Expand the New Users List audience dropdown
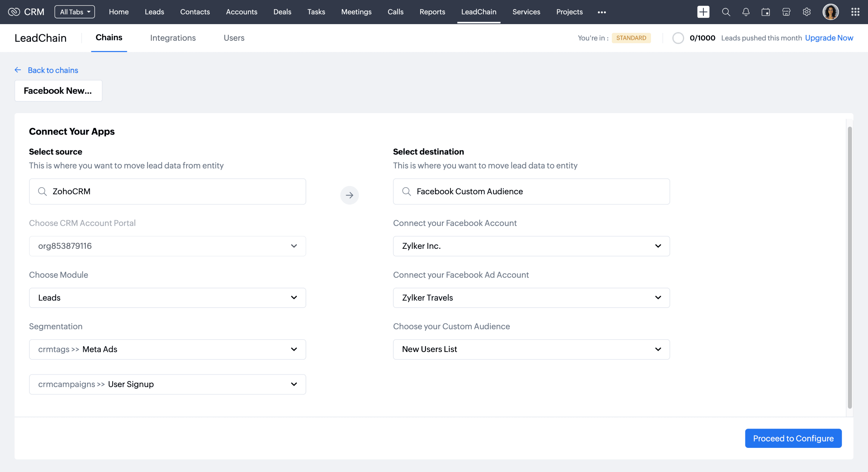Image resolution: width=868 pixels, height=472 pixels. [531, 349]
